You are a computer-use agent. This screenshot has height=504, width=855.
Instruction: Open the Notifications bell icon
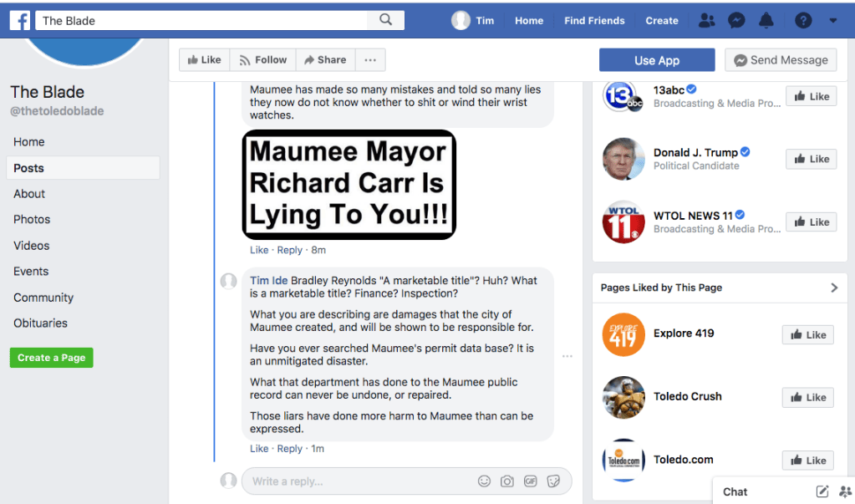tap(766, 21)
